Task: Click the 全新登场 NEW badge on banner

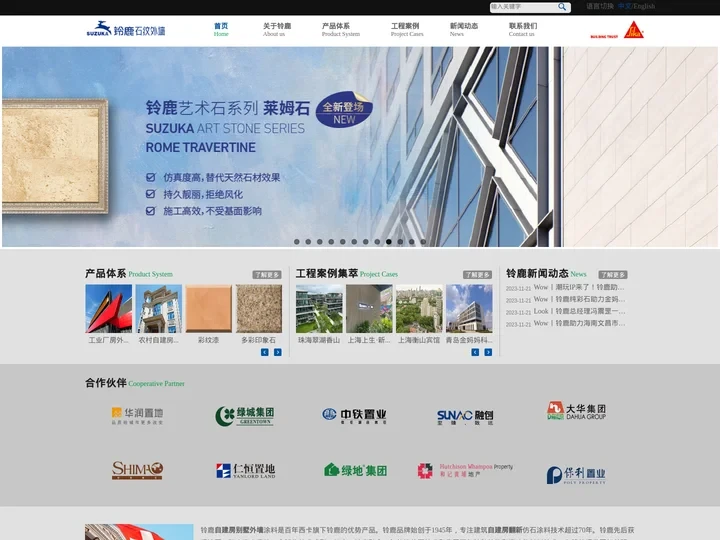Action: click(x=344, y=110)
